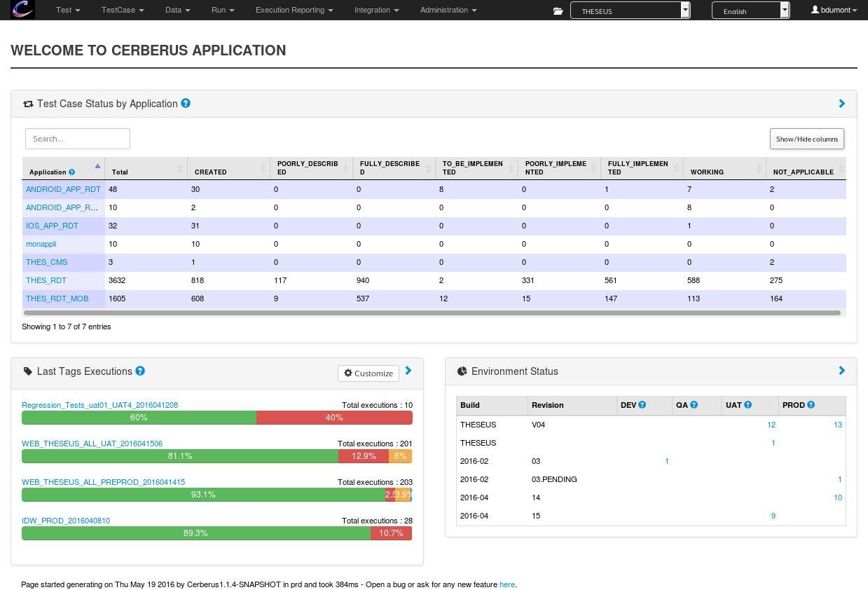
Task: Click the Show/Hide columns button
Action: pos(806,139)
